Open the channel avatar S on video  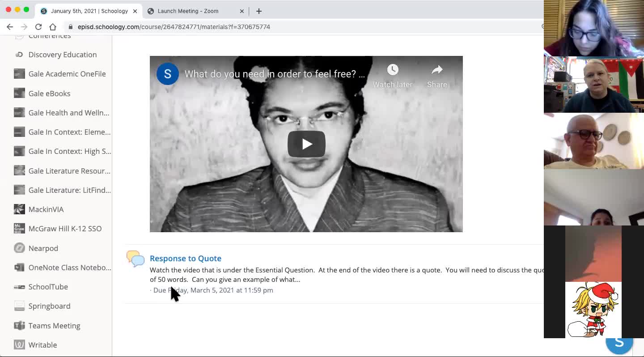[x=168, y=74]
